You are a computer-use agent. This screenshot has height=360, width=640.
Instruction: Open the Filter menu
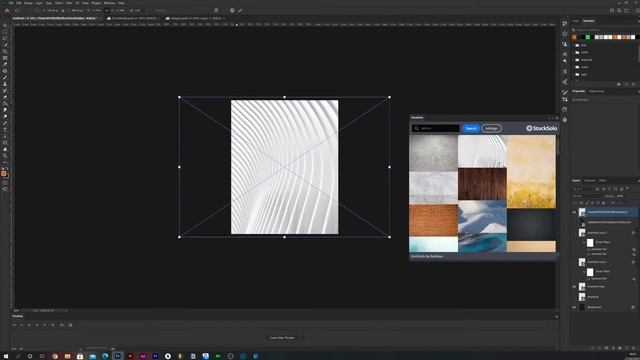coord(69,3)
